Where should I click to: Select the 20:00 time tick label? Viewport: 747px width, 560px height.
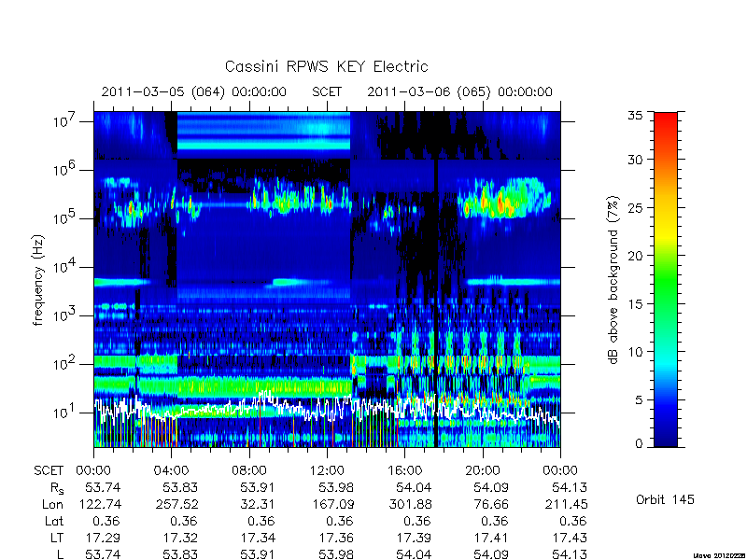[483, 471]
